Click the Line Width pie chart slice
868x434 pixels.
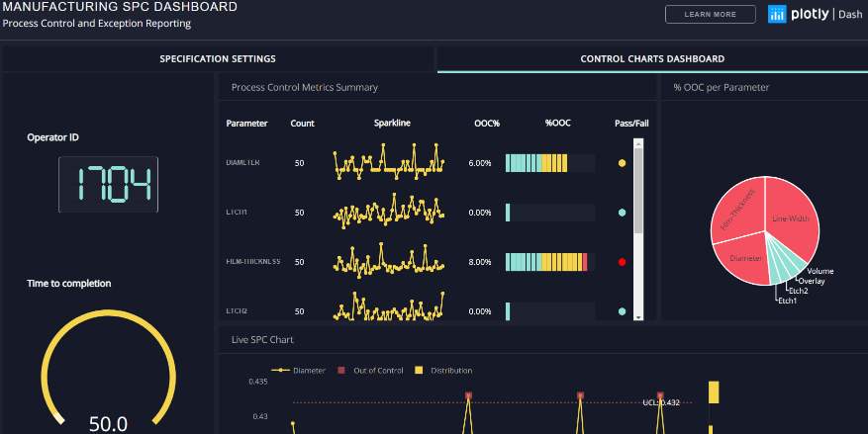point(791,216)
